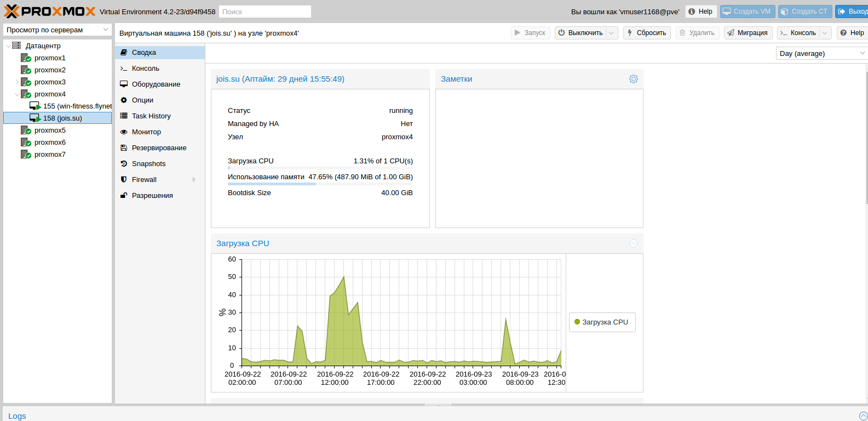Click the Datacenter server icon in tree
868x421 pixels.
(17, 45)
